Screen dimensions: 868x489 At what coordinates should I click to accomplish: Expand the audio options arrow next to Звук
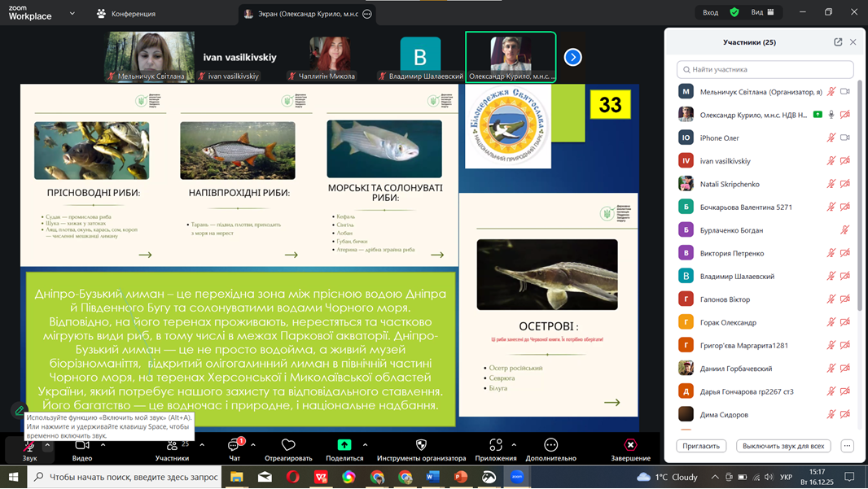tap(47, 445)
